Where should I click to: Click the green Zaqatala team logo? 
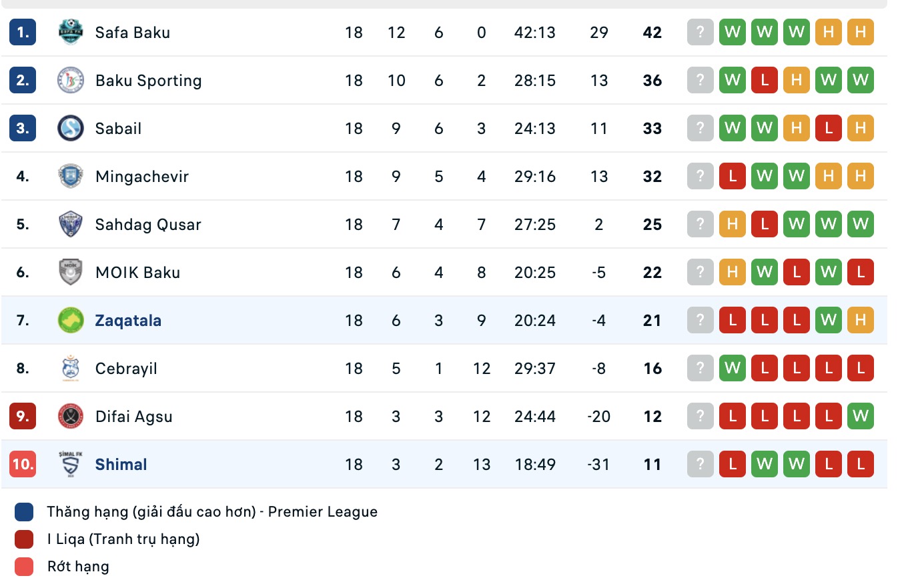(71, 321)
